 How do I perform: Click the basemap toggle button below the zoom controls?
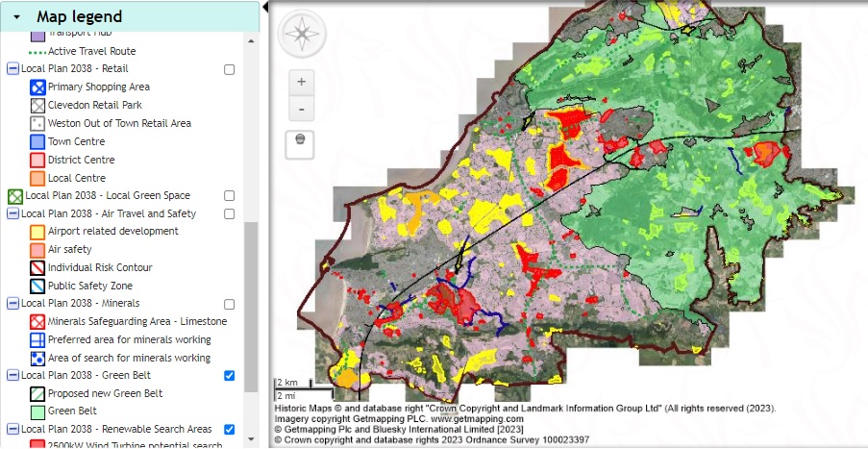tap(301, 141)
